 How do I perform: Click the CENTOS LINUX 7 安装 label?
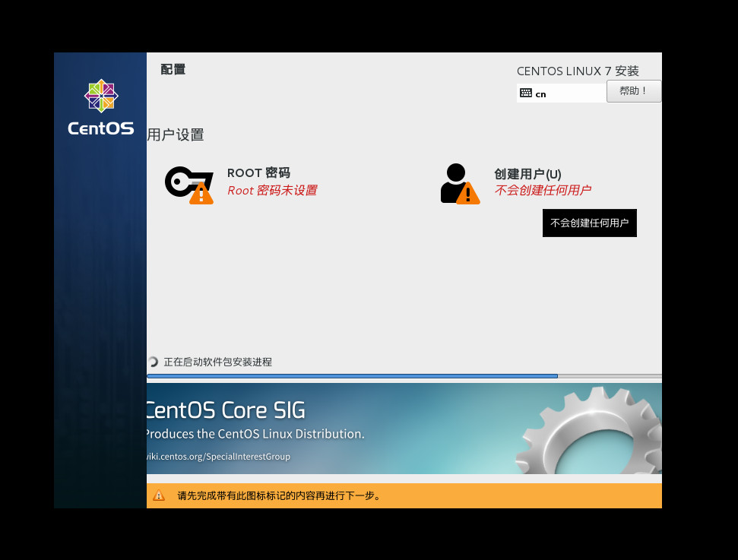(x=578, y=71)
